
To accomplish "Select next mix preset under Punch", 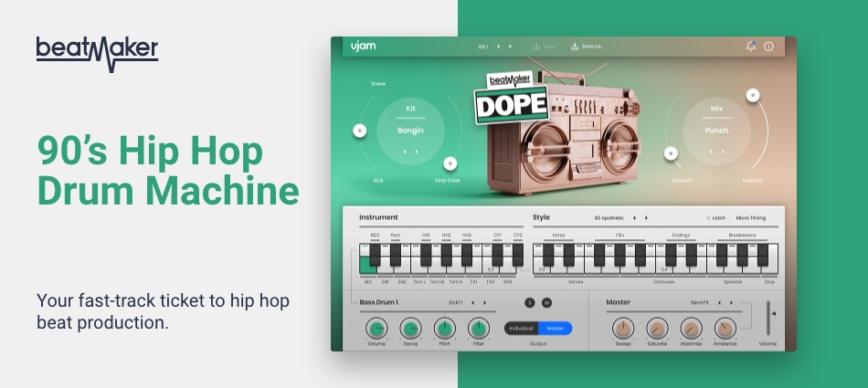I will [x=723, y=152].
